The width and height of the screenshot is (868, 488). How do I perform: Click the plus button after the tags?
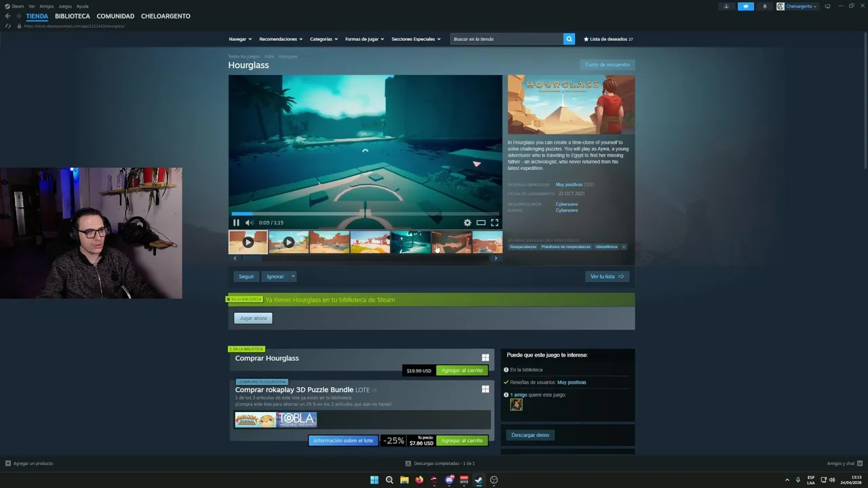(x=623, y=247)
